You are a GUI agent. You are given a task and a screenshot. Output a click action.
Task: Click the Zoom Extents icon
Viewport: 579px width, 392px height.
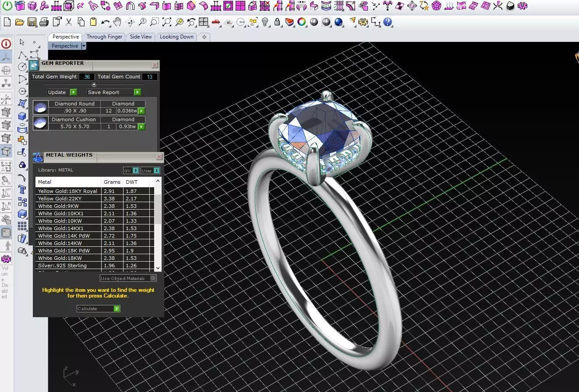coord(167,22)
